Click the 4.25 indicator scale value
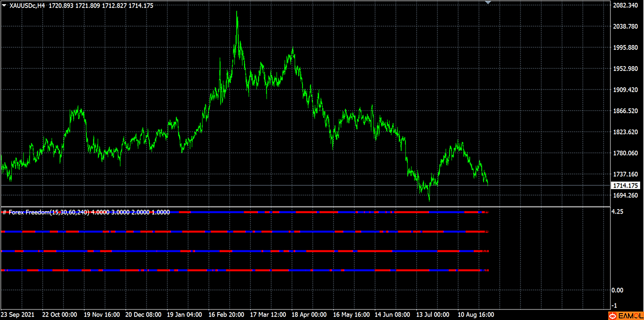 click(x=617, y=212)
